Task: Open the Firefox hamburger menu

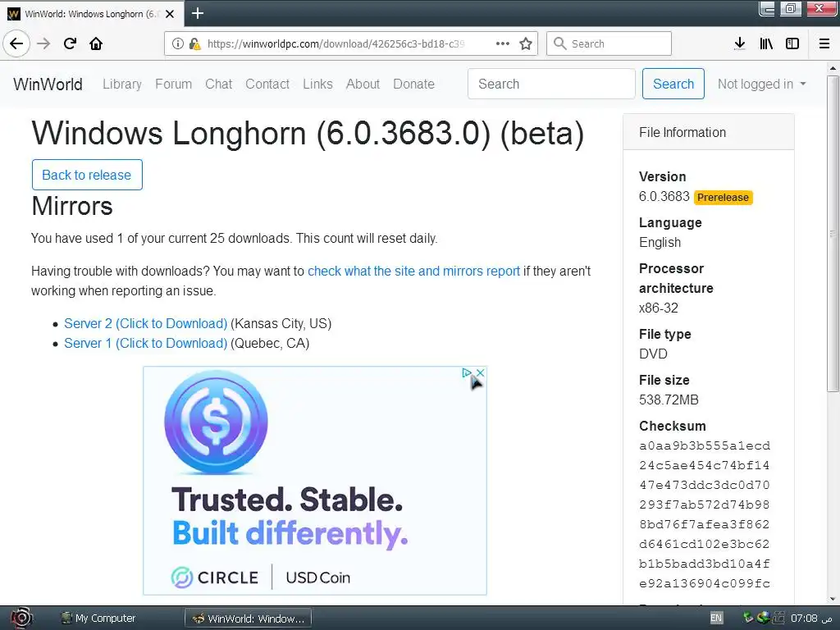Action: [824, 43]
